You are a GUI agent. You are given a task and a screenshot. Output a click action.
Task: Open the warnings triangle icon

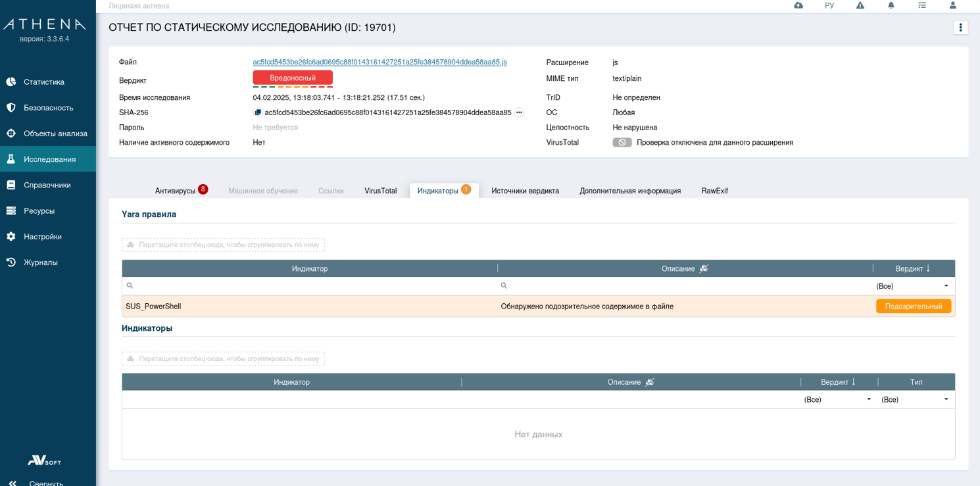pyautogui.click(x=860, y=5)
